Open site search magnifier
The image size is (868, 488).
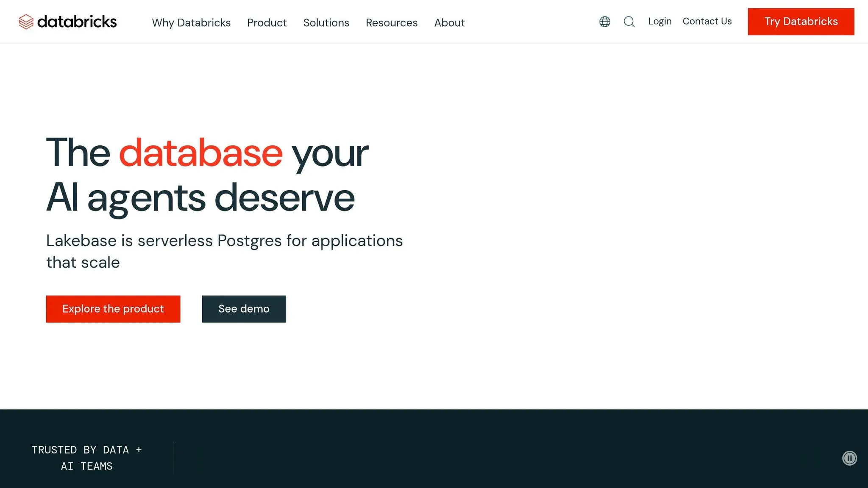[x=629, y=22]
